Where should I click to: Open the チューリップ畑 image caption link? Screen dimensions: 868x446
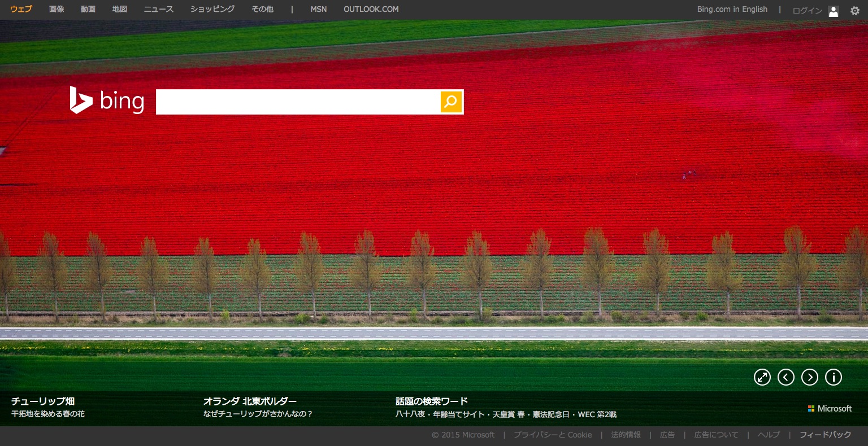tap(43, 401)
